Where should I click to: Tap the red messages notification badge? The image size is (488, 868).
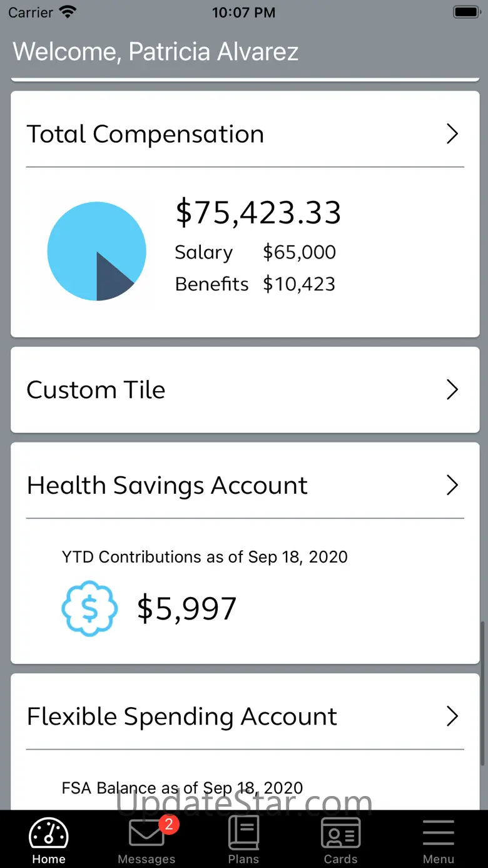coord(169,824)
